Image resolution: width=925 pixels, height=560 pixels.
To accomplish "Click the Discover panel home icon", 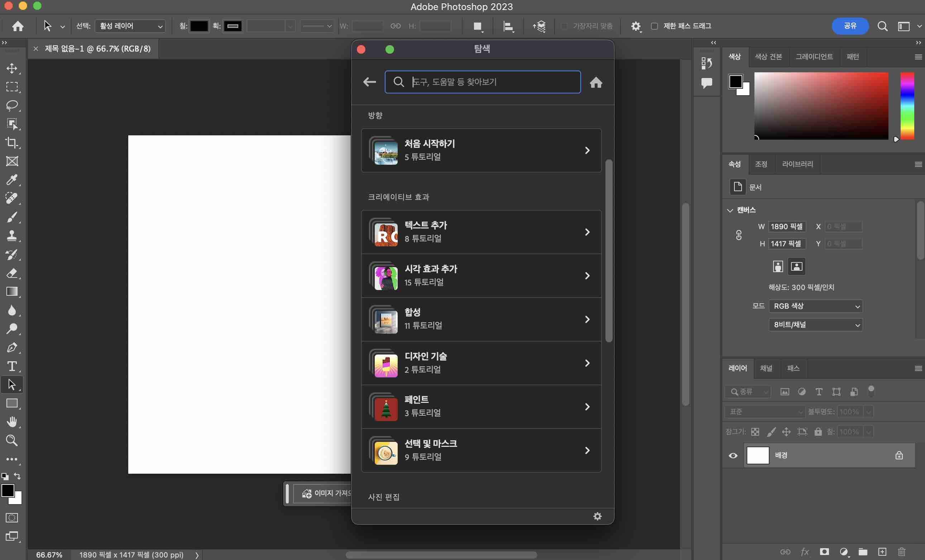I will (x=596, y=82).
